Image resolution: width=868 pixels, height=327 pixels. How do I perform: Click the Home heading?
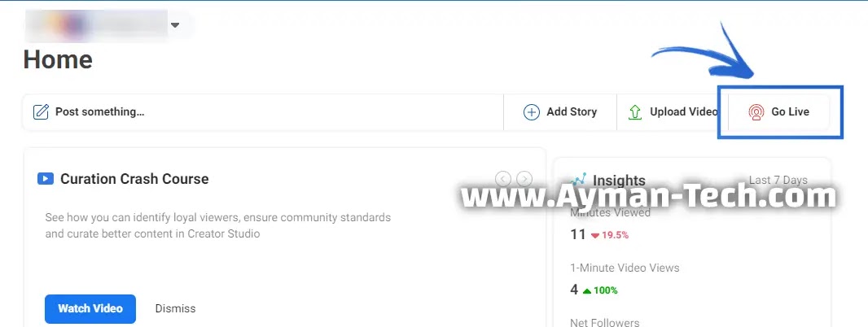point(58,59)
